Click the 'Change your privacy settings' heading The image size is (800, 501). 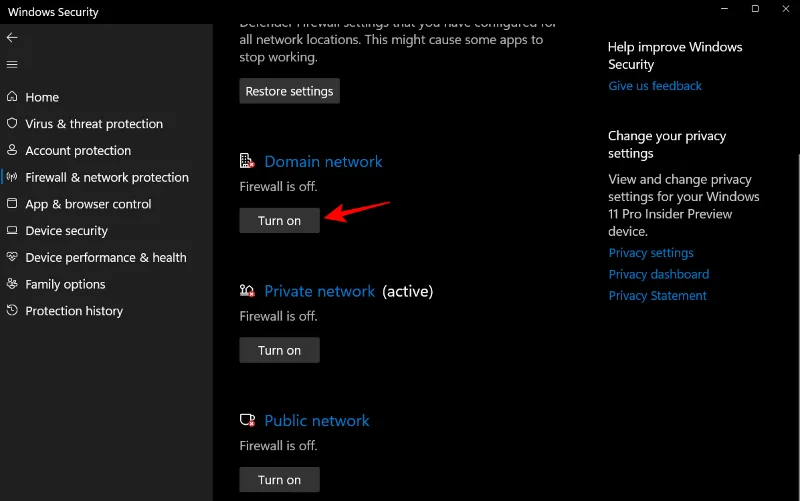667,144
